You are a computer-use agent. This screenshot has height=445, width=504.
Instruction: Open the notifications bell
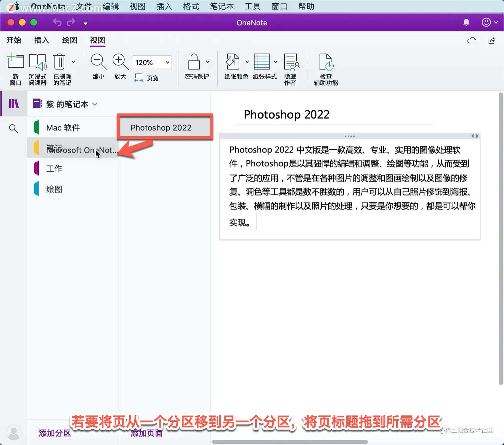(466, 22)
